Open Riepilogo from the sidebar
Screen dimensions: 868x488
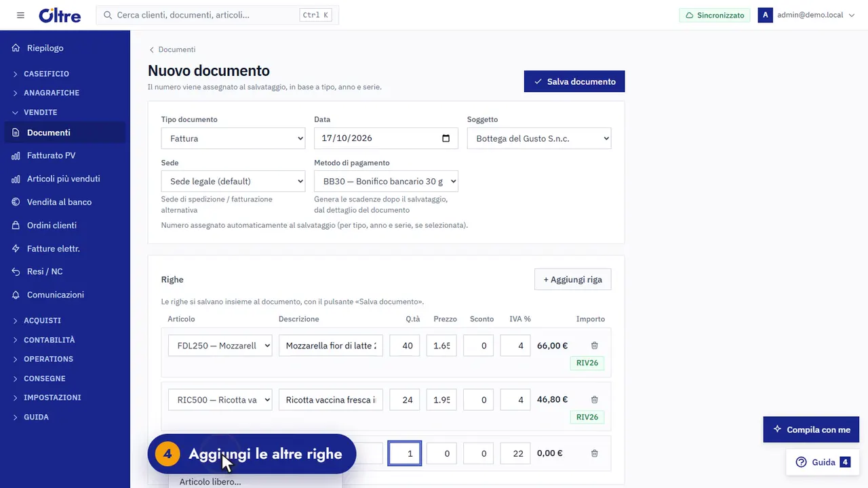click(x=65, y=48)
